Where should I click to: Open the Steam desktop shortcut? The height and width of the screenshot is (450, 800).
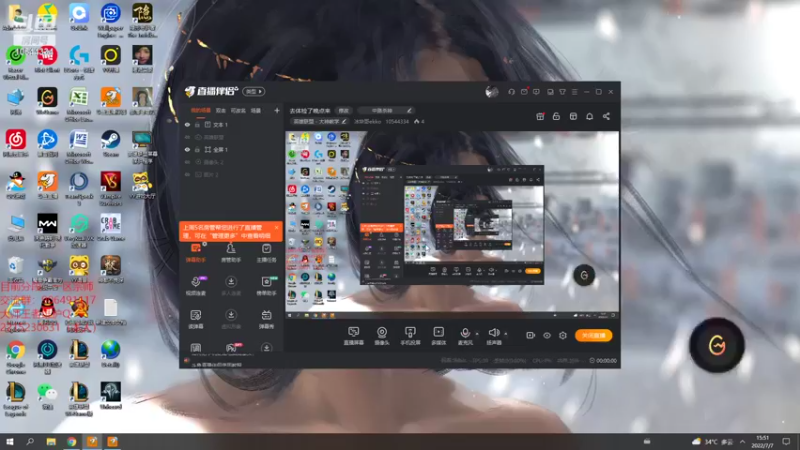coord(110,143)
